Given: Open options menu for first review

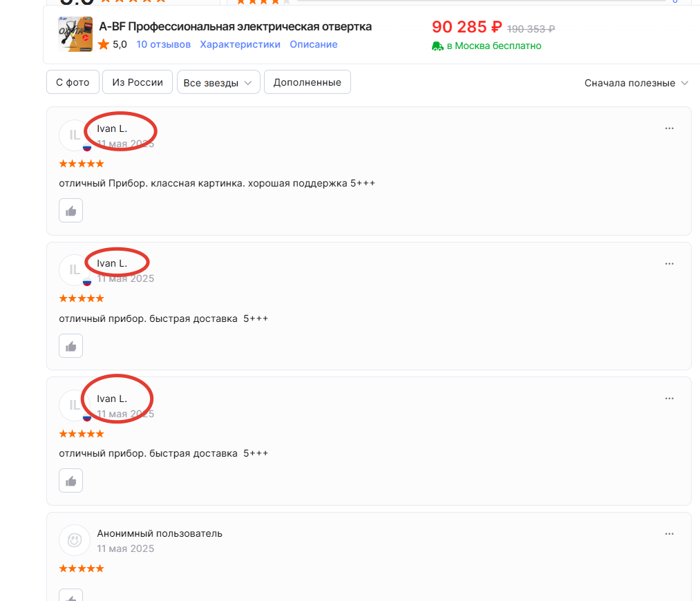Looking at the screenshot, I should [x=669, y=128].
